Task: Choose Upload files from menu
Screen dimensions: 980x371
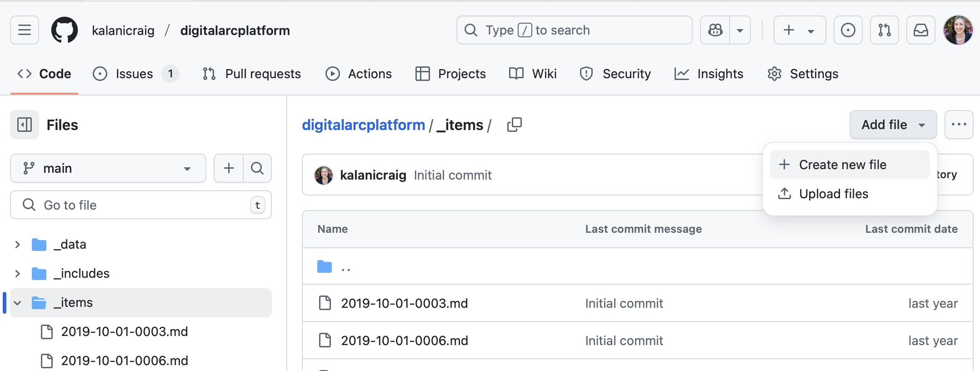Action: click(x=850, y=194)
